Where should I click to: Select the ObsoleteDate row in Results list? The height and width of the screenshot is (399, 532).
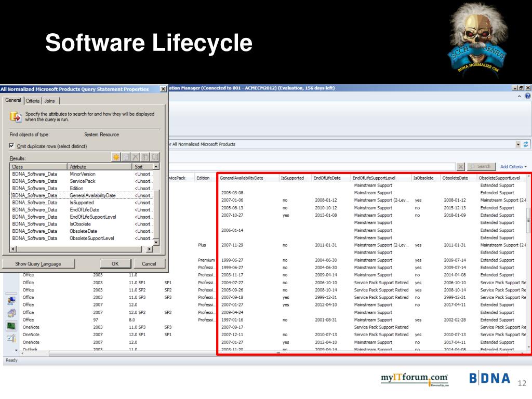(x=82, y=231)
